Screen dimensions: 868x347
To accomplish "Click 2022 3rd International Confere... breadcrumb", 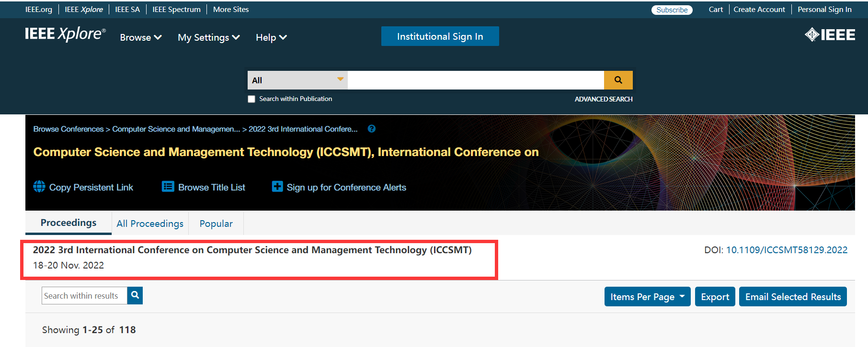I will (x=303, y=129).
